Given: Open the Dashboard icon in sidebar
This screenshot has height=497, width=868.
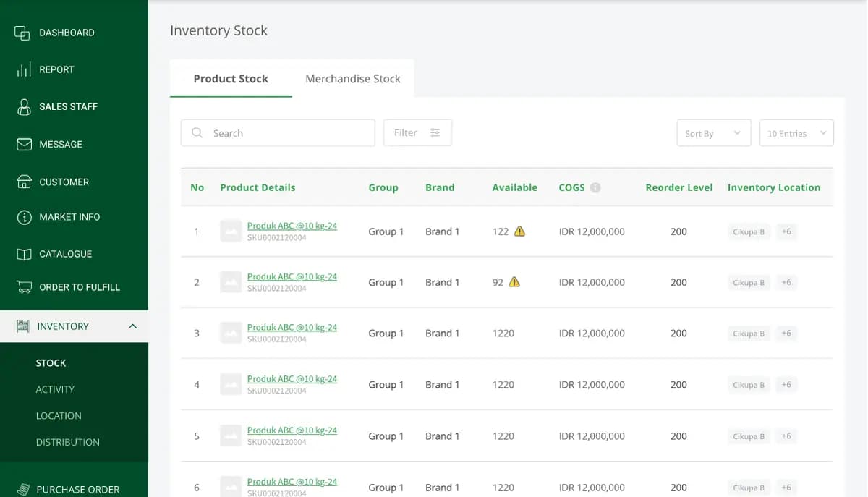Looking at the screenshot, I should pyautogui.click(x=22, y=33).
